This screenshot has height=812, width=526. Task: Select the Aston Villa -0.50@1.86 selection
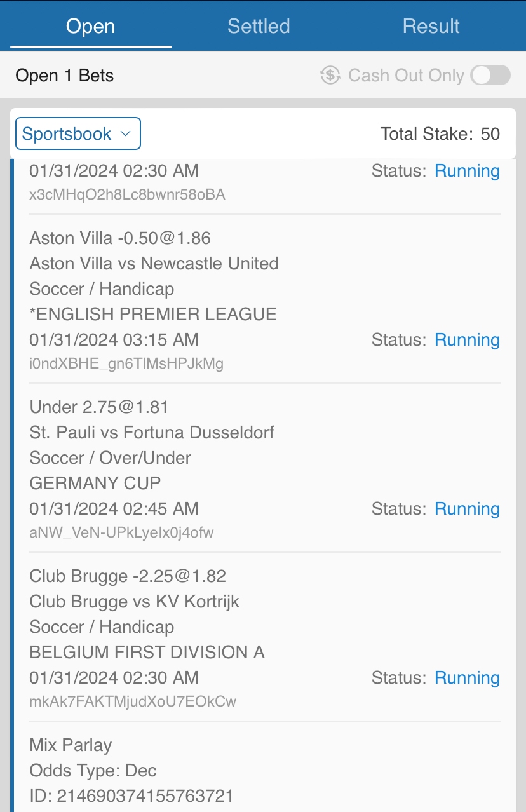tap(120, 238)
